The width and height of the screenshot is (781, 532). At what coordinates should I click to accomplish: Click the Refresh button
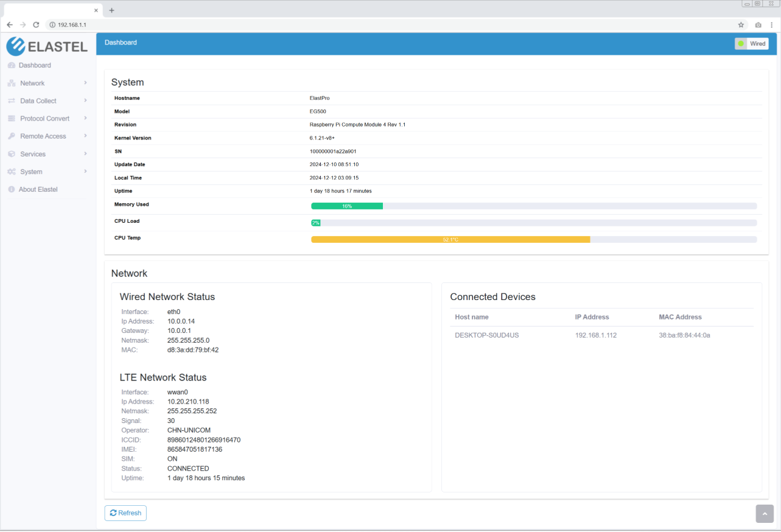pos(125,513)
